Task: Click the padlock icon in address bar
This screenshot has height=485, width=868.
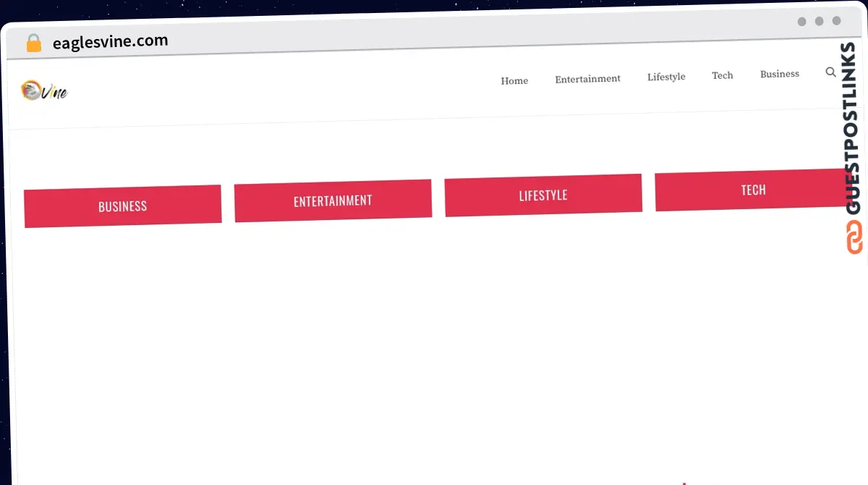Action: pos(34,43)
